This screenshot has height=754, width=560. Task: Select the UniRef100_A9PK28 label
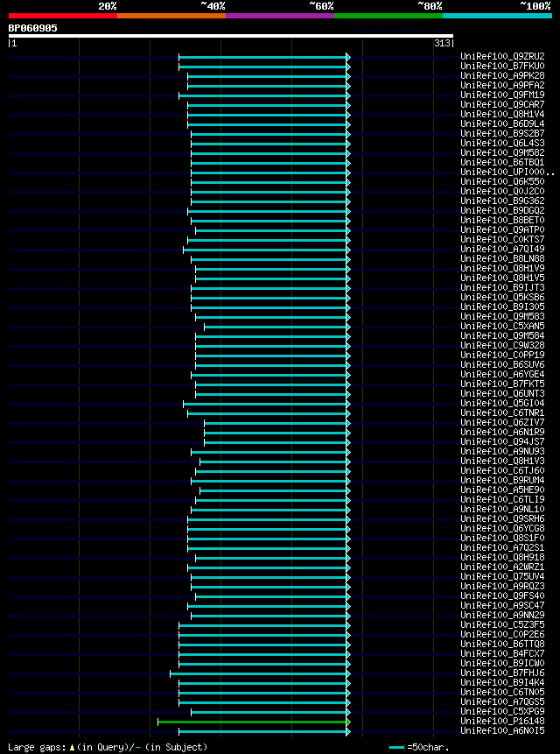(502, 75)
